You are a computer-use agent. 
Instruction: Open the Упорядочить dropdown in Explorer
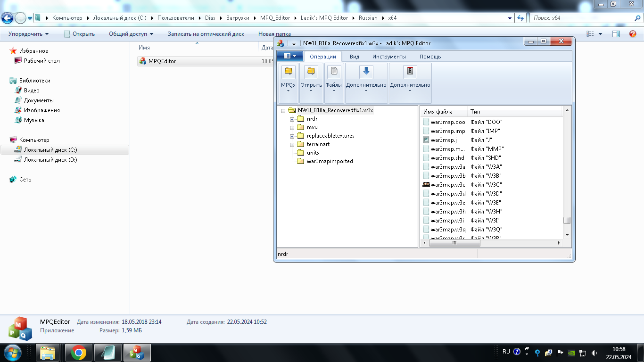point(28,34)
